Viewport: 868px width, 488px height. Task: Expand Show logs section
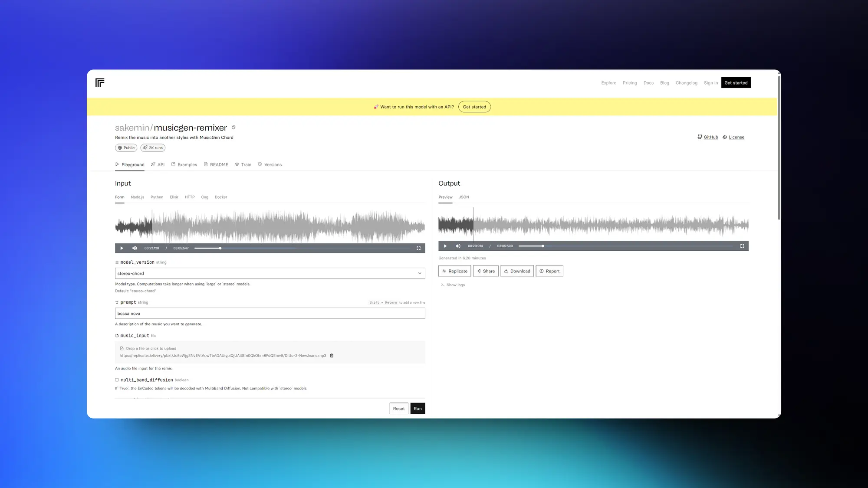(x=453, y=285)
